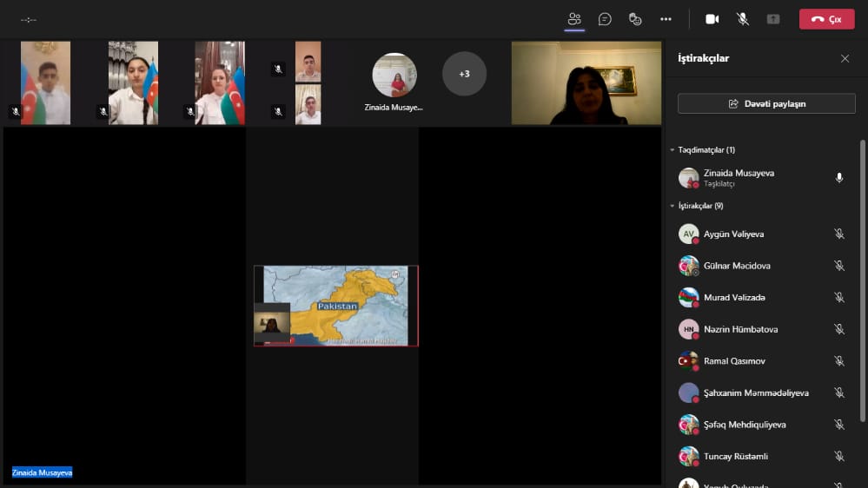Select participant Aygün Vəliyeva
Screen dimensions: 868x488
[764, 234]
